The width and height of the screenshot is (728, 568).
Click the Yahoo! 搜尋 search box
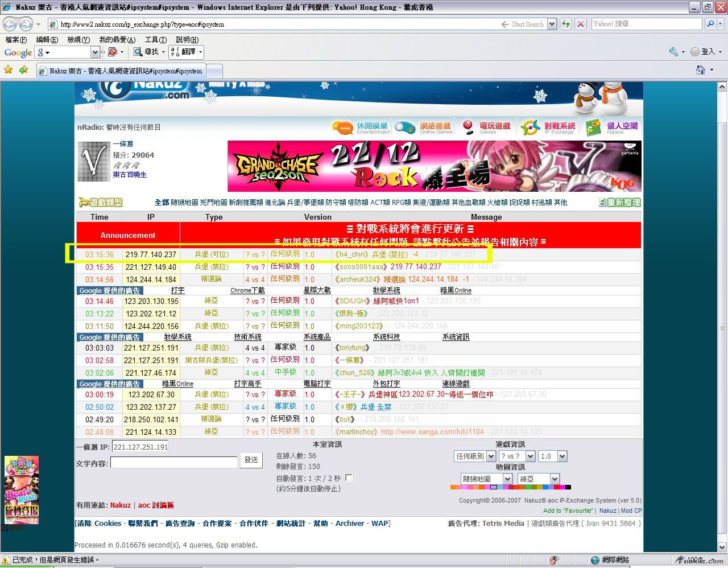(647, 24)
